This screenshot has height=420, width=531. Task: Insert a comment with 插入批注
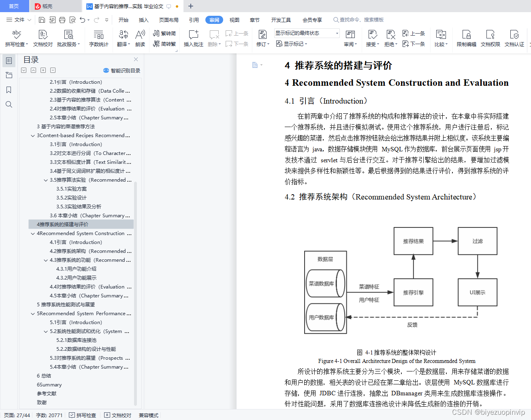pos(194,38)
